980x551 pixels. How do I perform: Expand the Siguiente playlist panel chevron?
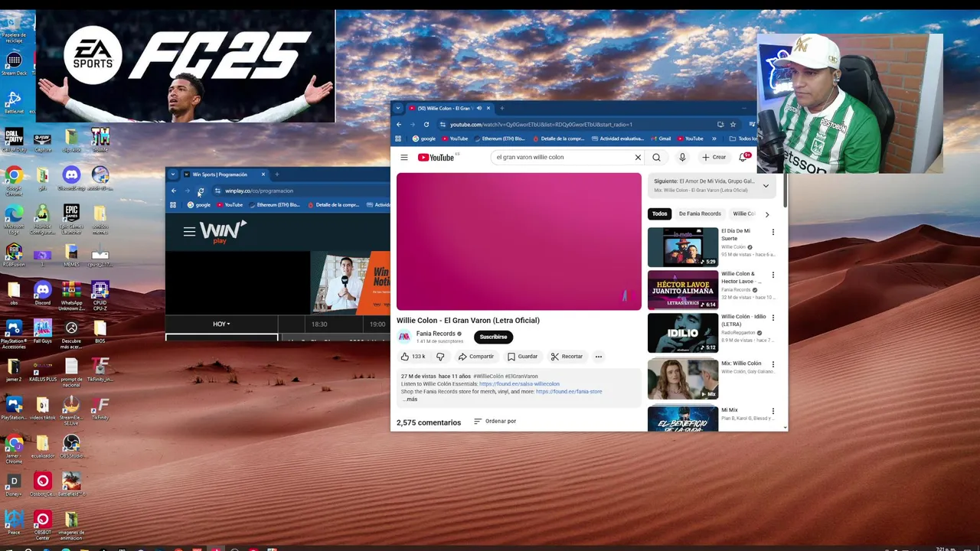766,186
